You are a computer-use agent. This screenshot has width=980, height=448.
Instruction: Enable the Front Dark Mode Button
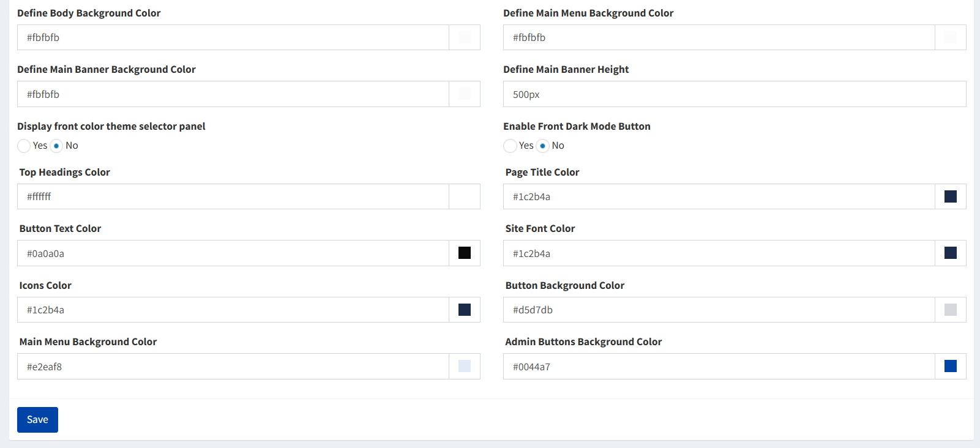pos(509,146)
